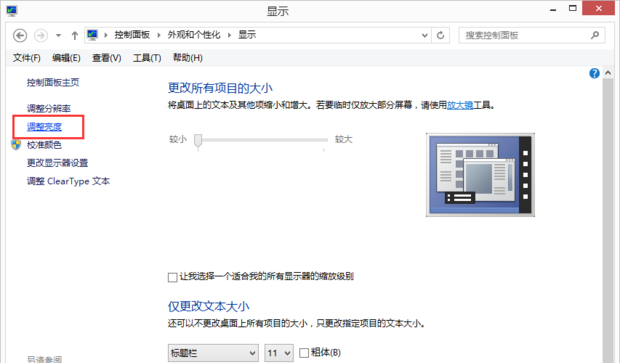Image resolution: width=620 pixels, height=363 pixels.
Task: Click the scrollbar up arrow
Action: pos(608,73)
